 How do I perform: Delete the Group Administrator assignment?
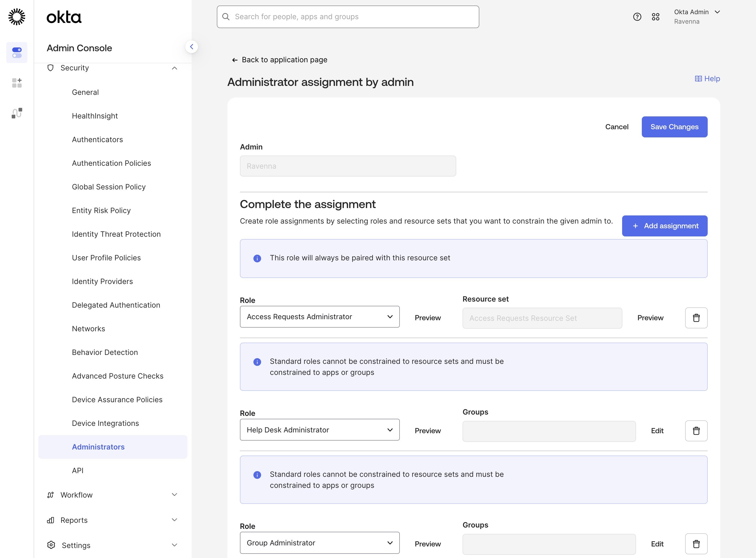[696, 544]
